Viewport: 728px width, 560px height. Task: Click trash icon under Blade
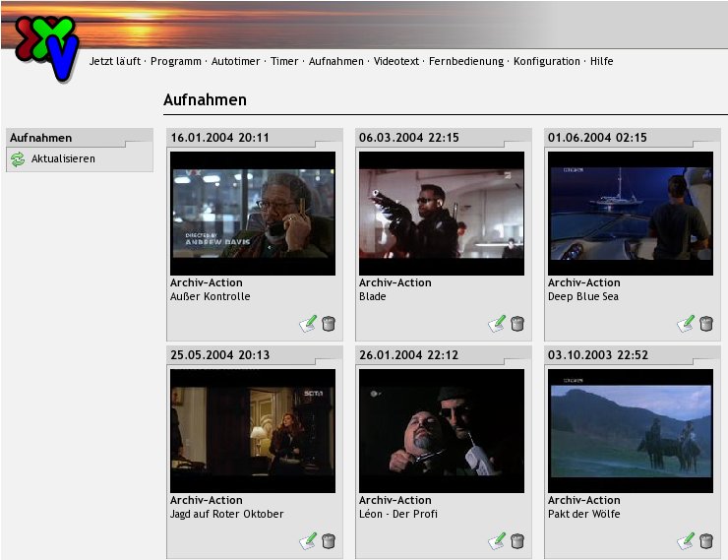517,323
